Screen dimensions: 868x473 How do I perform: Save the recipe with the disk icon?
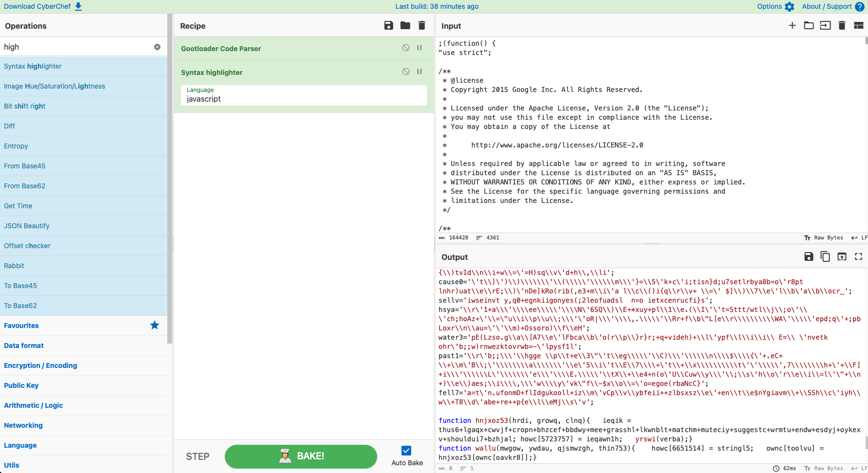(389, 26)
